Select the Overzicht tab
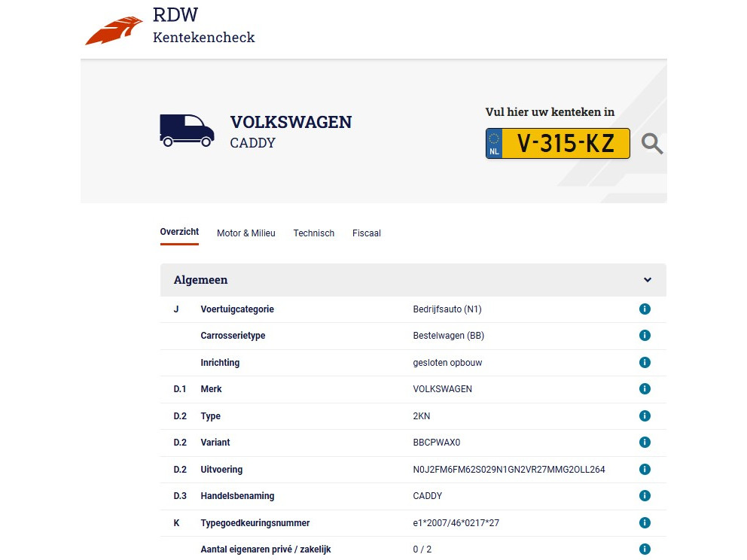This screenshot has height=560, width=747. tap(179, 232)
